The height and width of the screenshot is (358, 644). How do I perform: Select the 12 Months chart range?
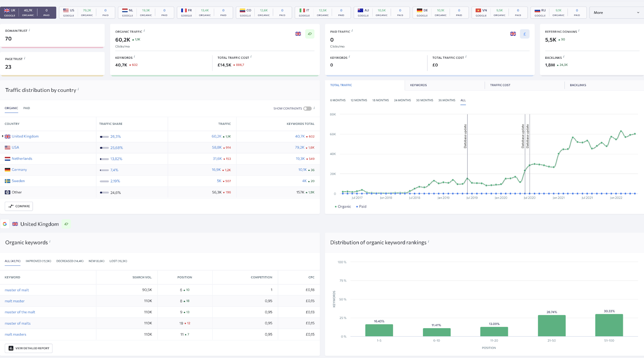click(x=359, y=100)
